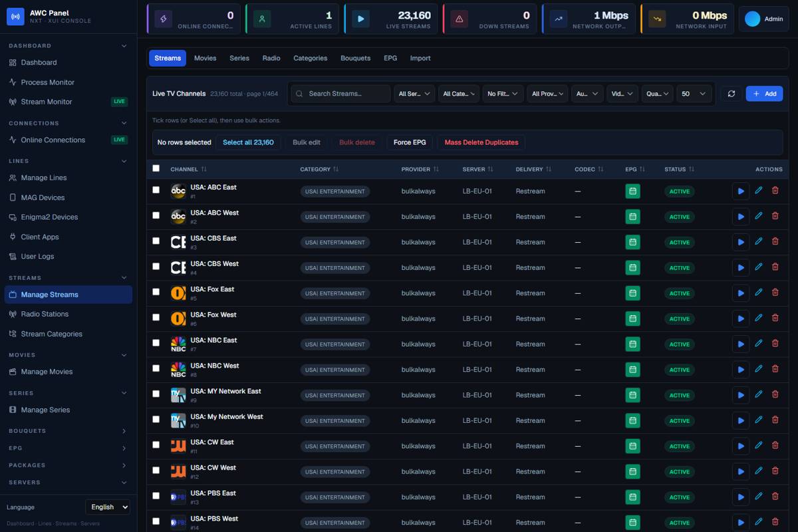Edit the USA: Fox West channel
The image size is (798, 532).
click(x=759, y=318)
